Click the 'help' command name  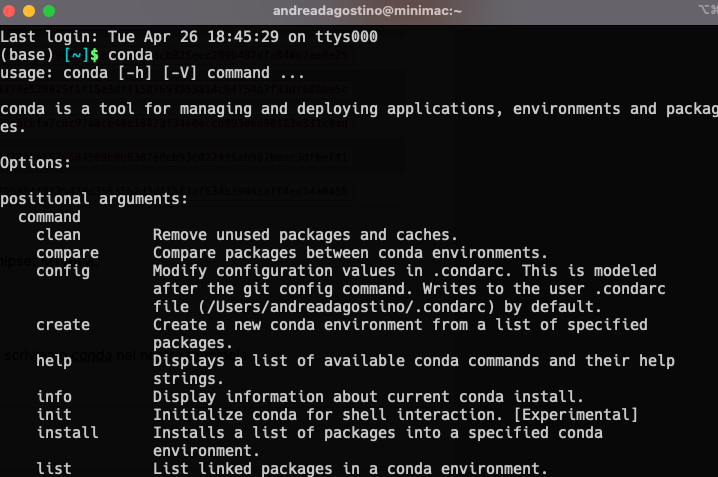click(54, 360)
